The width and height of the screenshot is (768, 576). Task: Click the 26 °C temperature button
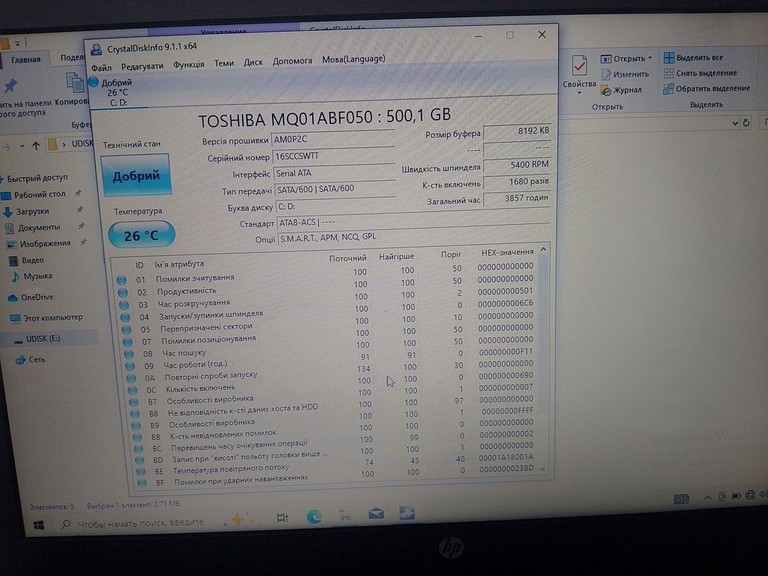click(x=142, y=235)
